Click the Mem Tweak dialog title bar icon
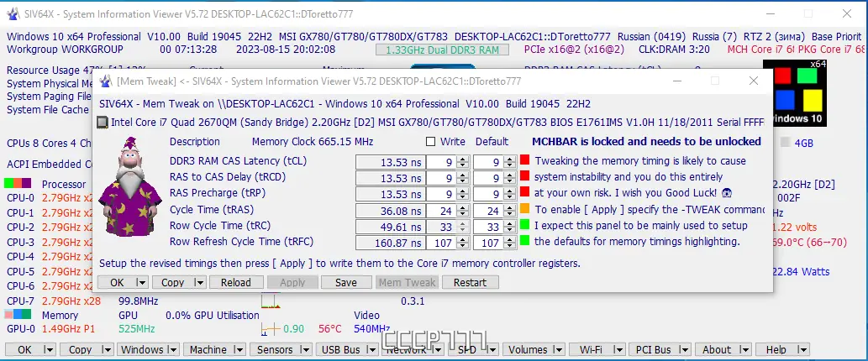The height and width of the screenshot is (361, 868). tap(105, 81)
